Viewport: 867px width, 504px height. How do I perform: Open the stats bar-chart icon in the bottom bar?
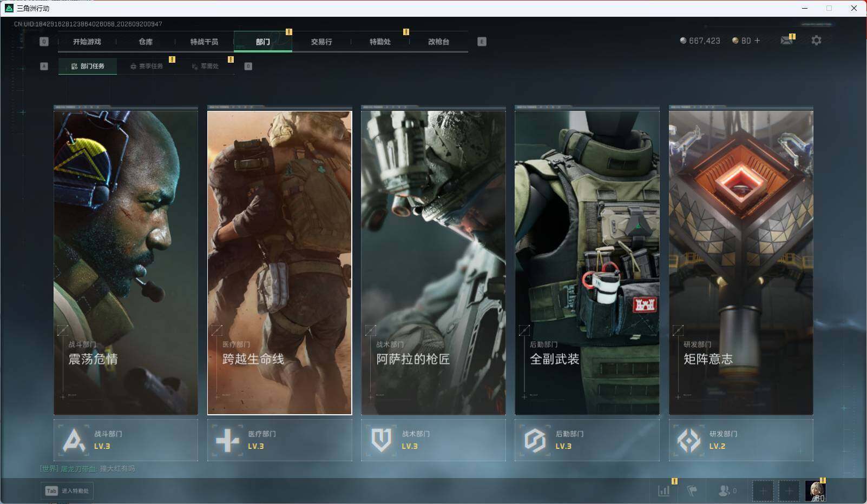click(x=664, y=490)
